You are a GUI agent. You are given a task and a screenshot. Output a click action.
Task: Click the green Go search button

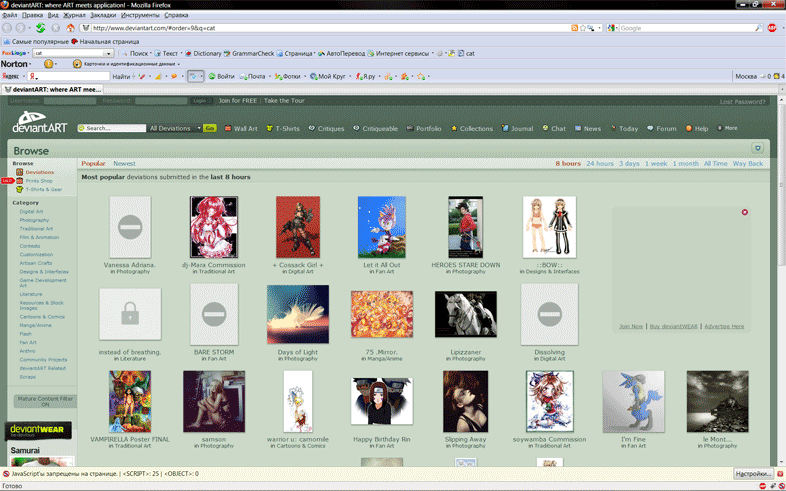point(210,129)
